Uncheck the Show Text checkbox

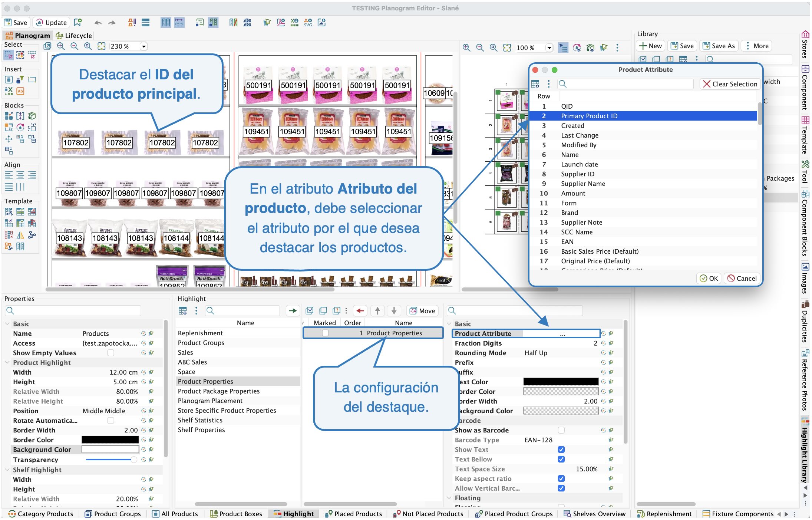point(561,449)
